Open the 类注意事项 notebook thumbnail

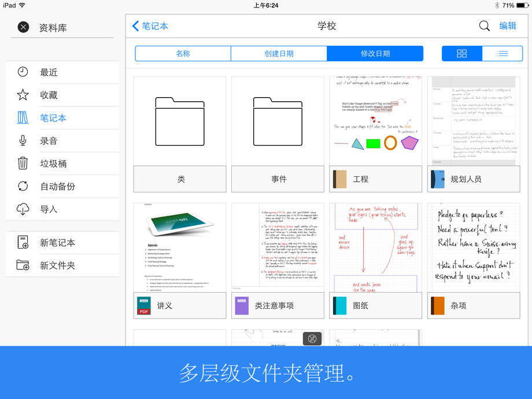(278, 247)
